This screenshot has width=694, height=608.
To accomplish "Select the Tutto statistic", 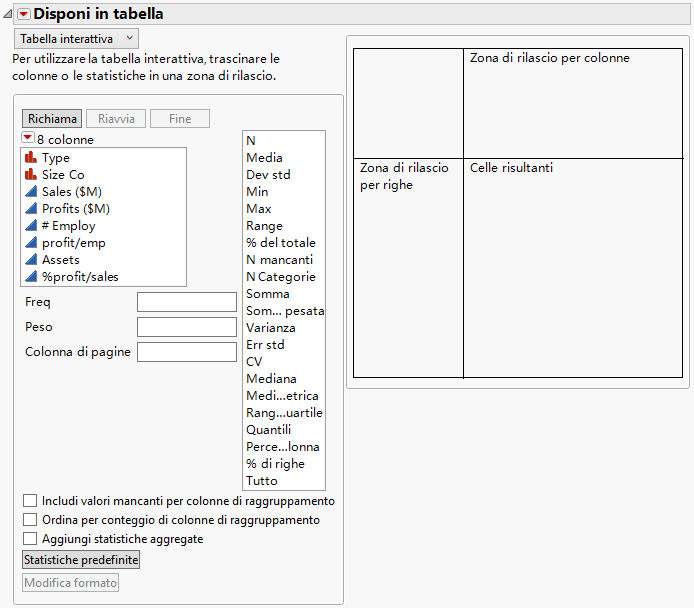I will (262, 481).
